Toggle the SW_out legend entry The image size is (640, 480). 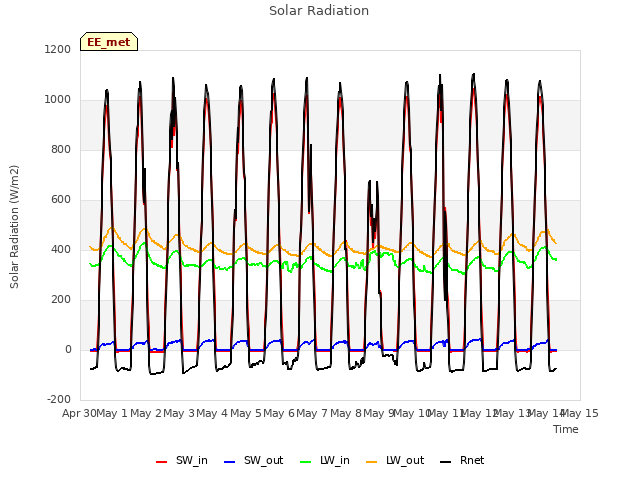point(253,460)
